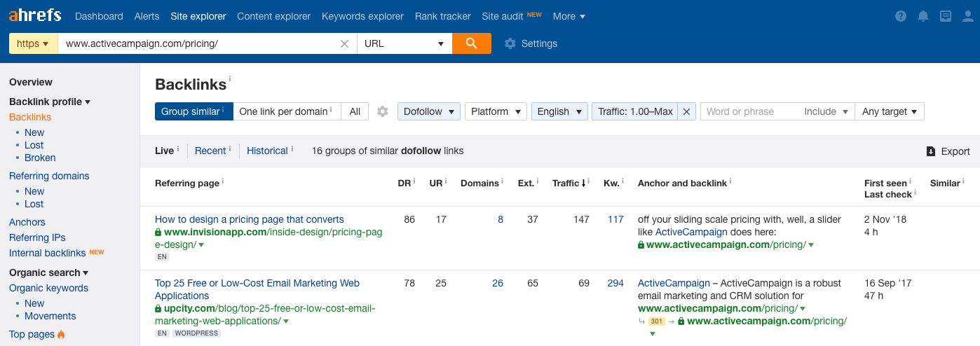
Task: Click lock icon before upcity.com URL
Action: [x=158, y=309]
